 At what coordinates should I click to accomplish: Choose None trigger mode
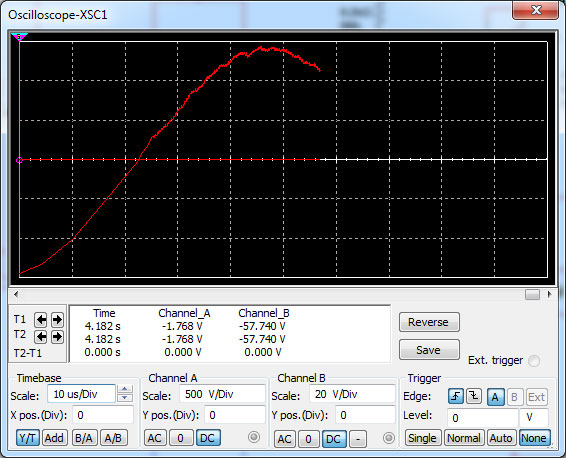tap(534, 438)
